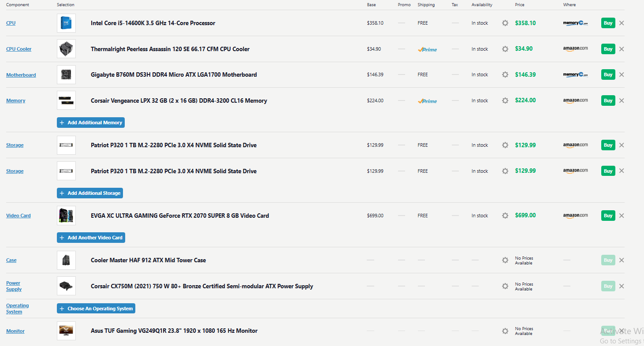Viewport: 644px width, 346px height.
Task: Open gear options for Corsair Vengeance LPX memory
Action: (505, 100)
